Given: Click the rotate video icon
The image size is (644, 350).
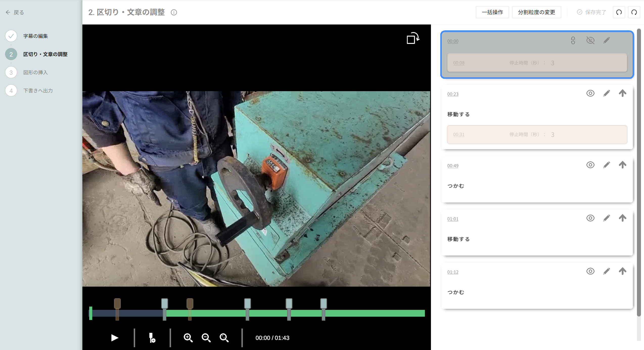Looking at the screenshot, I should pos(413,38).
